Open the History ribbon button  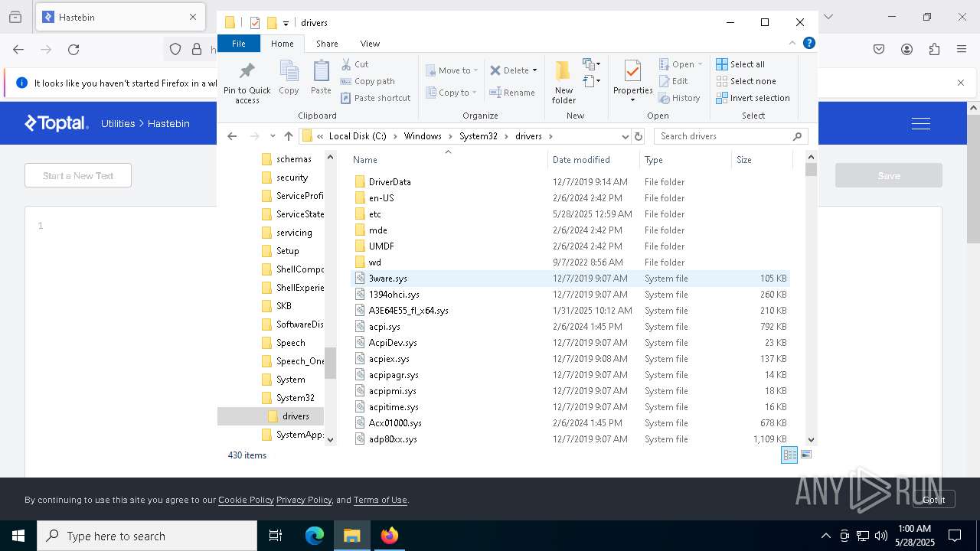point(679,98)
